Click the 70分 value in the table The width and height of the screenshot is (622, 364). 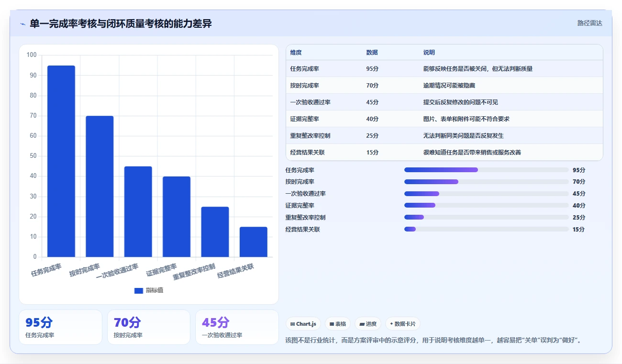(372, 86)
